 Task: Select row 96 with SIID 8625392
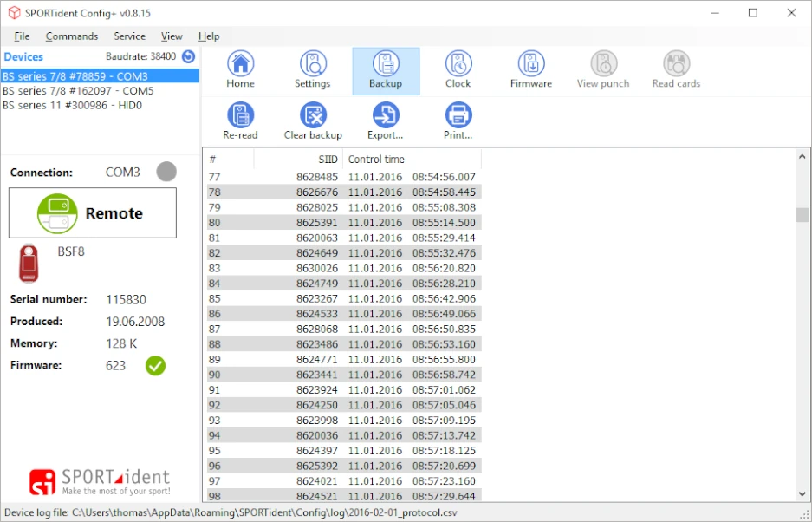click(x=344, y=466)
